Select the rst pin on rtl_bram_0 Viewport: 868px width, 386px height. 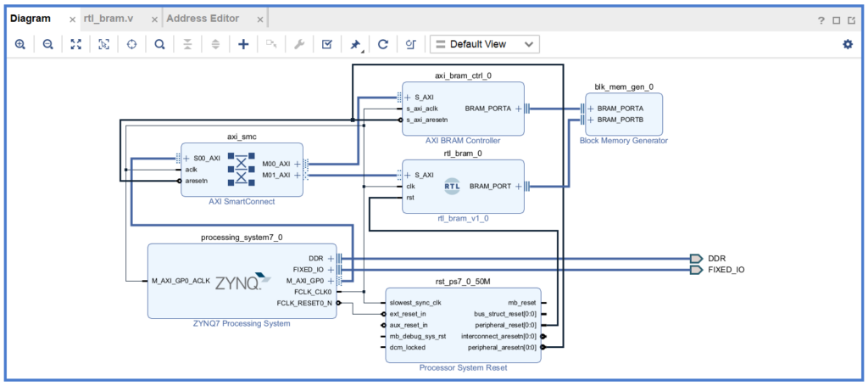coord(410,198)
